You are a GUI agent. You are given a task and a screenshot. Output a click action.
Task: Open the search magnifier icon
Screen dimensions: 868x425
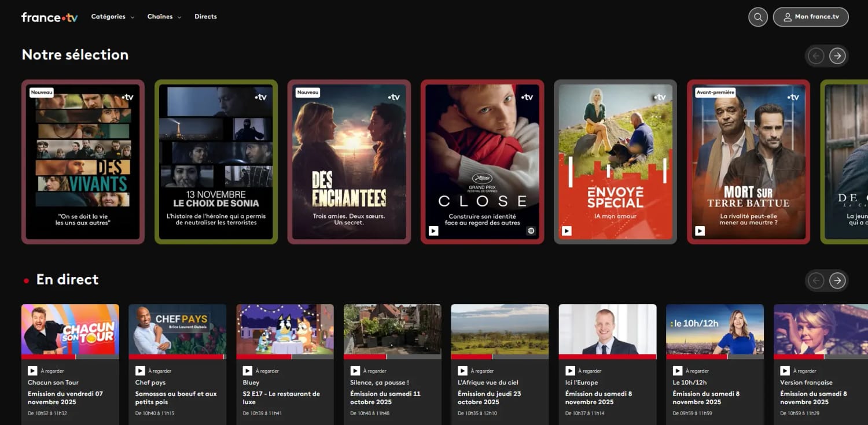[757, 17]
